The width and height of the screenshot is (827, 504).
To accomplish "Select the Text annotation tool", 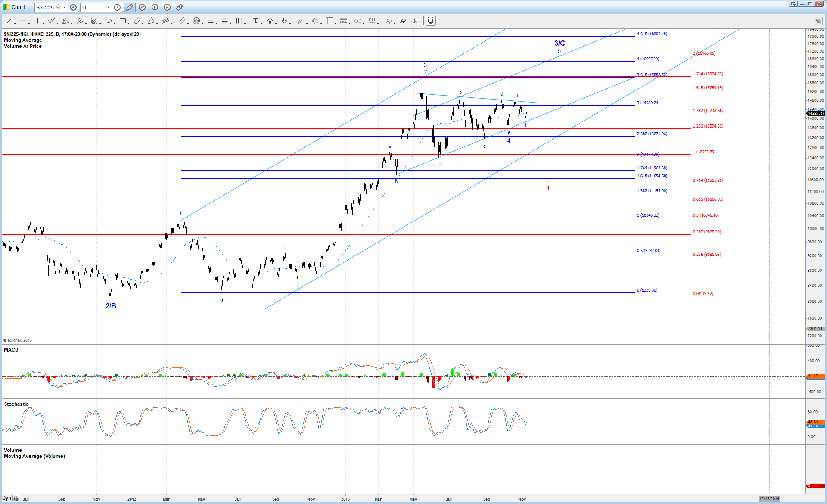I will point(256,21).
